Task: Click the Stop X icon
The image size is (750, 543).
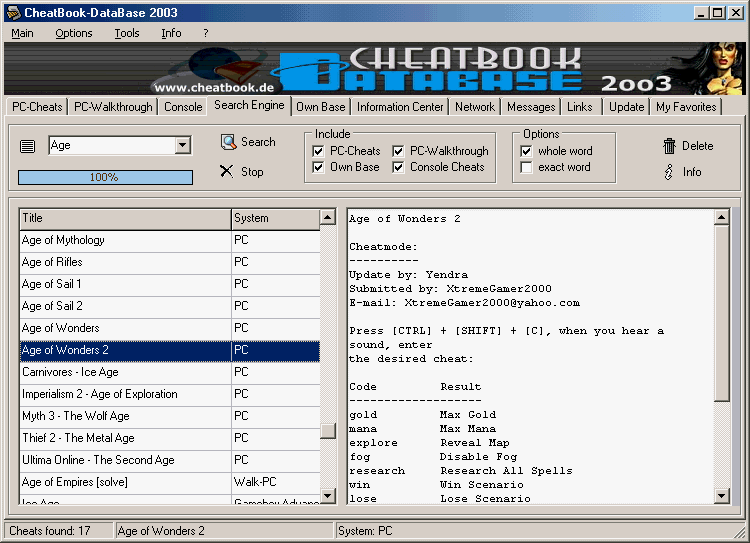Action: click(227, 171)
